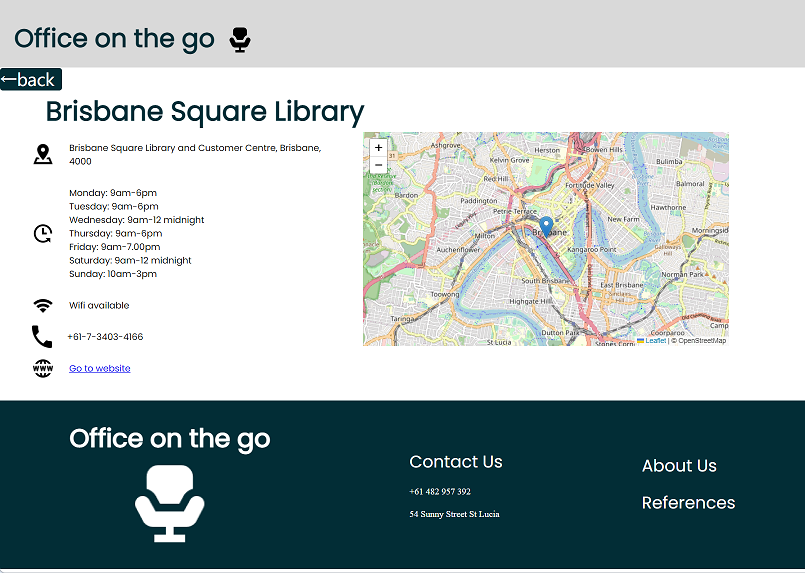Screen dimensions: 805x573
Task: Click the WWW globe icon
Action: (42, 369)
